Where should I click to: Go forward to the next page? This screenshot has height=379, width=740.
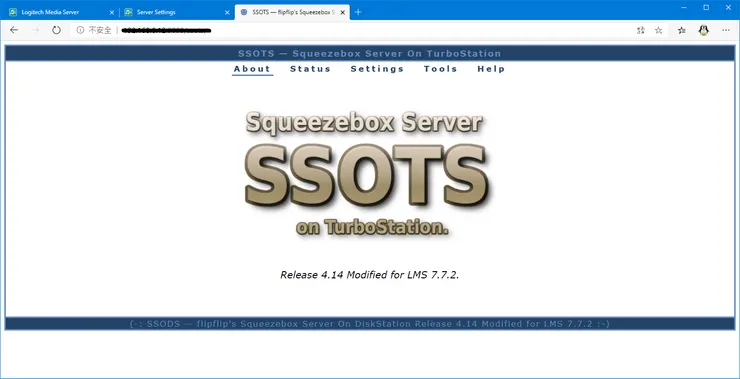pyautogui.click(x=35, y=30)
